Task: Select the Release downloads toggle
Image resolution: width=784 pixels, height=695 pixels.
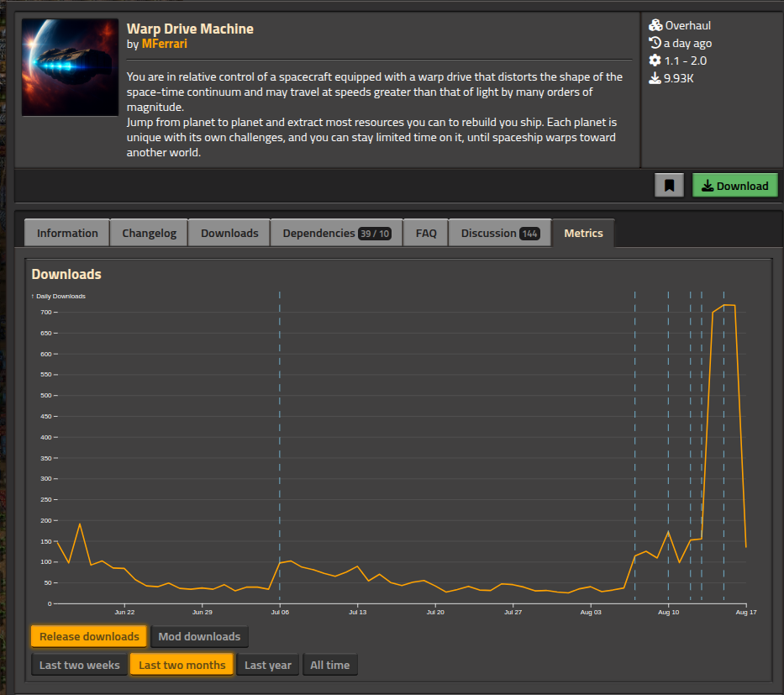Action: [89, 636]
